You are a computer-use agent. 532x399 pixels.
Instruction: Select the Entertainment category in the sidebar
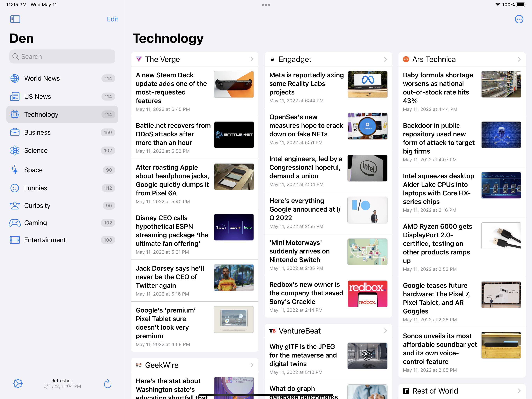[45, 240]
